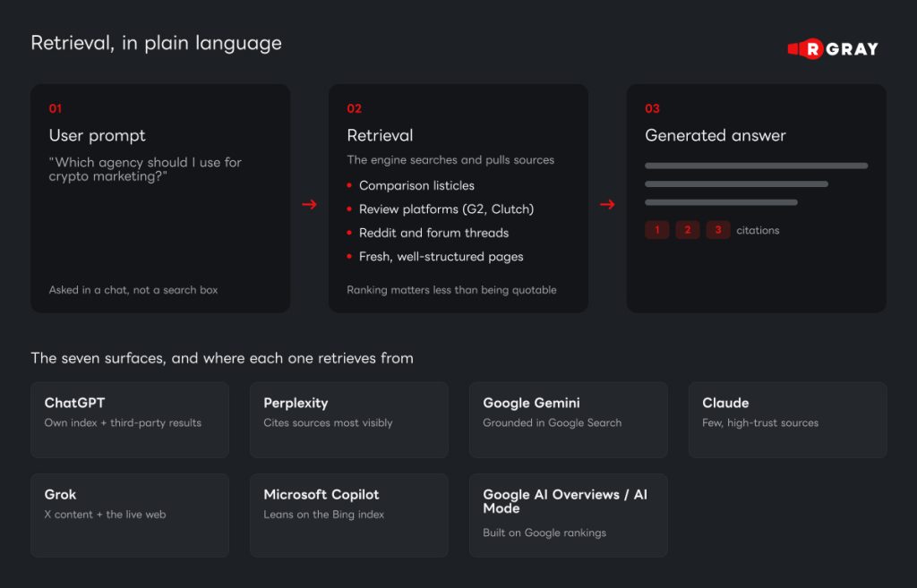Open Google AI Overviews / AI Mode card

[569, 515]
